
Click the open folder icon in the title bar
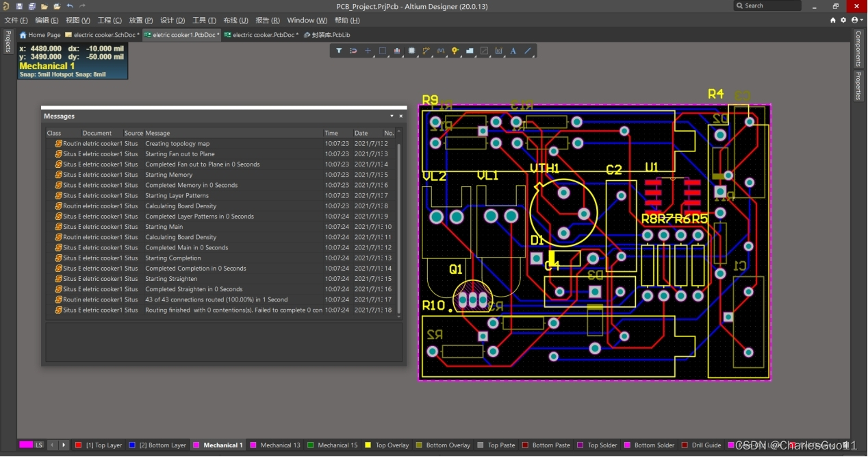[44, 6]
